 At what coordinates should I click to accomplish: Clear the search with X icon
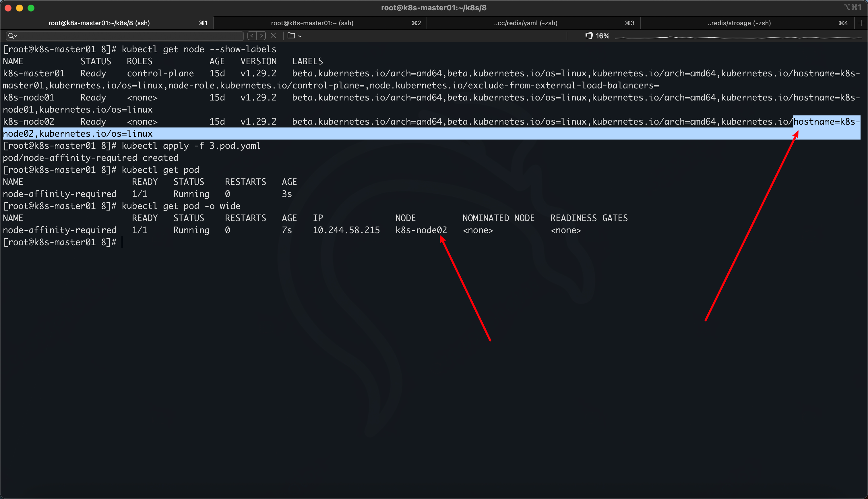click(x=273, y=36)
